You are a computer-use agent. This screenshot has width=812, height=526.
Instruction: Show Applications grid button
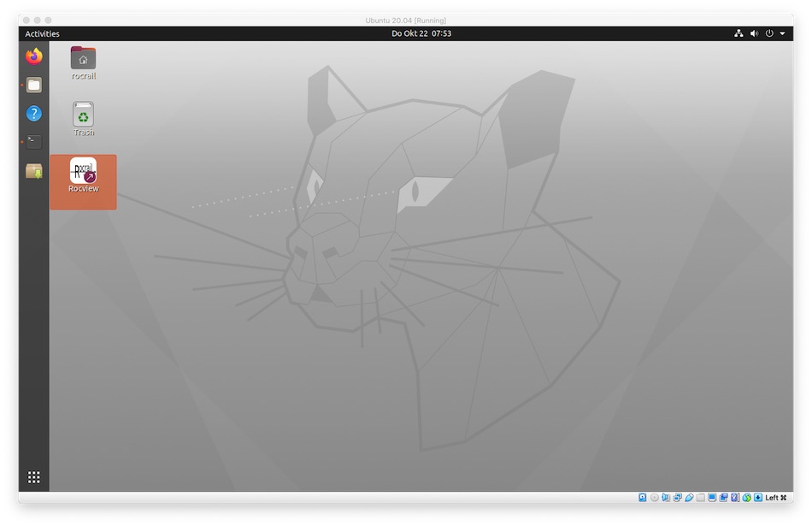tap(34, 477)
